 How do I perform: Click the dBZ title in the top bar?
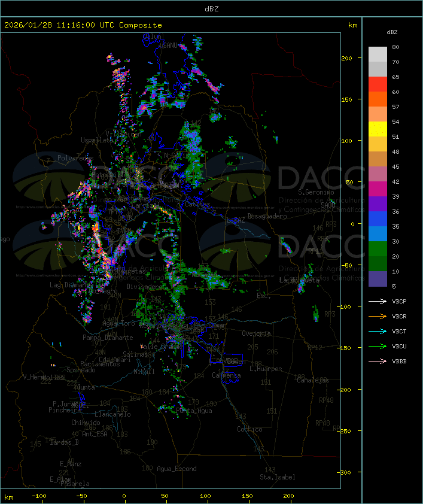212,9
